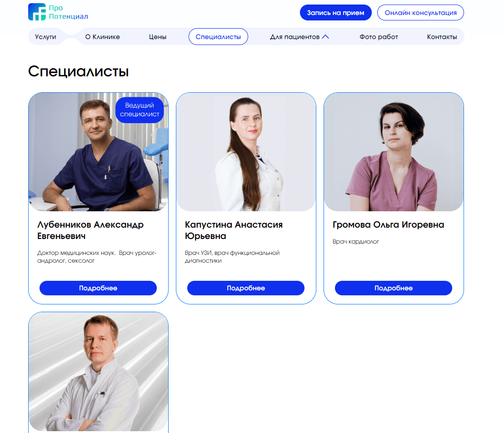Select the Специалисты tab
Image resolution: width=504 pixels, height=433 pixels.
point(218,37)
